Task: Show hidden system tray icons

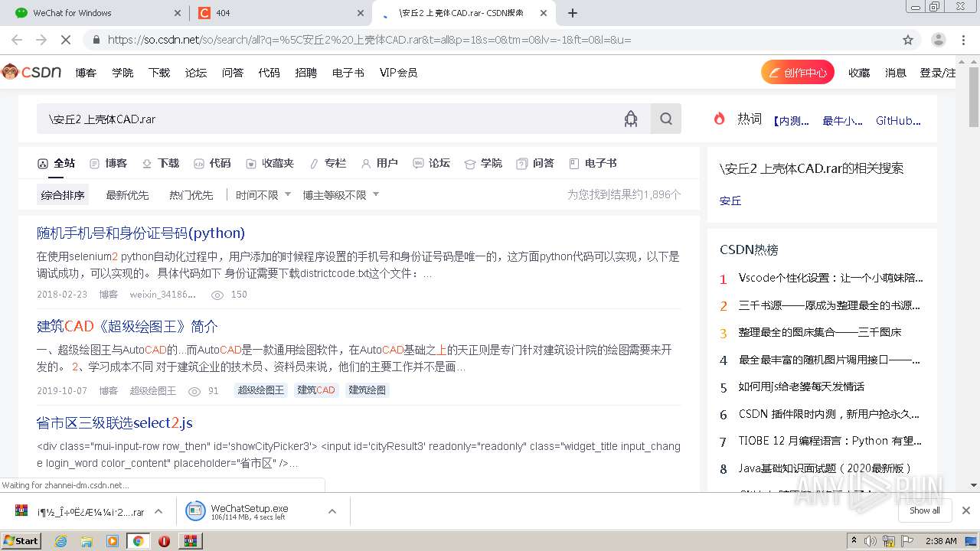Action: coord(854,541)
